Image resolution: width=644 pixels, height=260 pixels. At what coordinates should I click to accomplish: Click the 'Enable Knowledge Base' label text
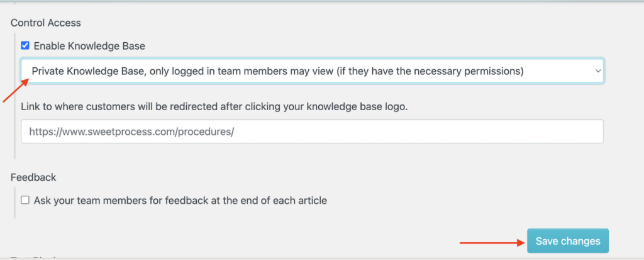(89, 46)
